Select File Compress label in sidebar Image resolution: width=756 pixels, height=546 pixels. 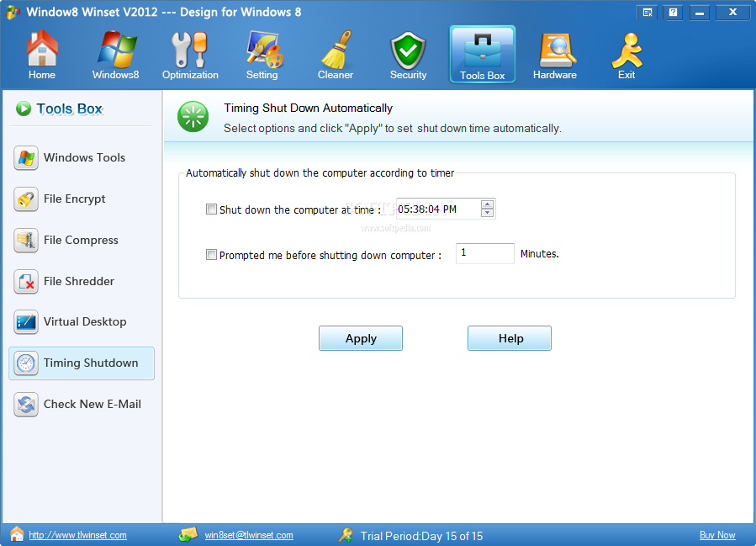click(81, 241)
